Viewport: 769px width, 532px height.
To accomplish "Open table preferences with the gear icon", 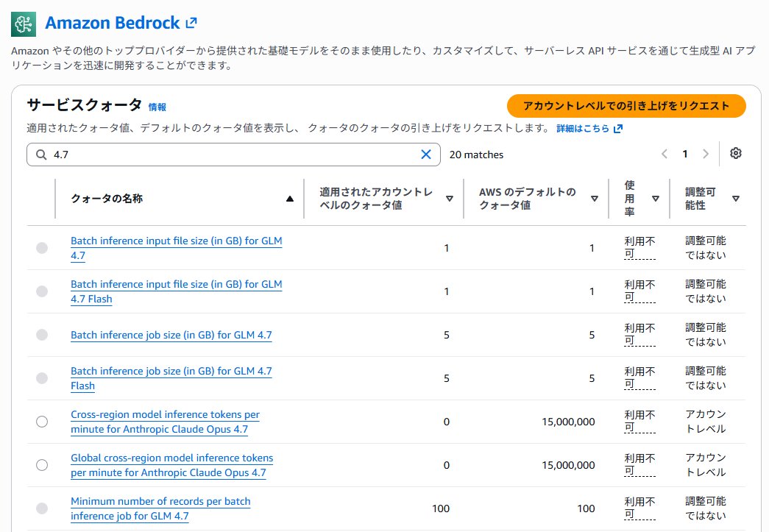I will (x=735, y=154).
